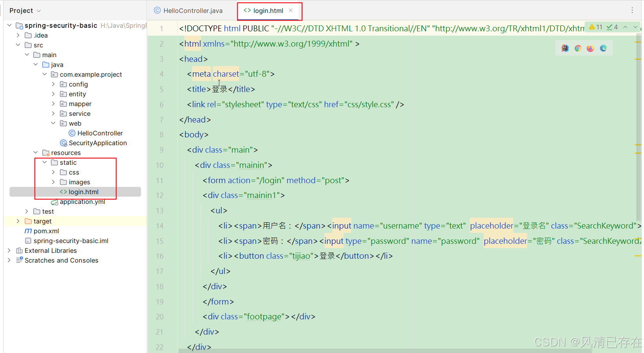Expand Scratches and Consoles node
The image size is (644, 353).
click(x=9, y=260)
